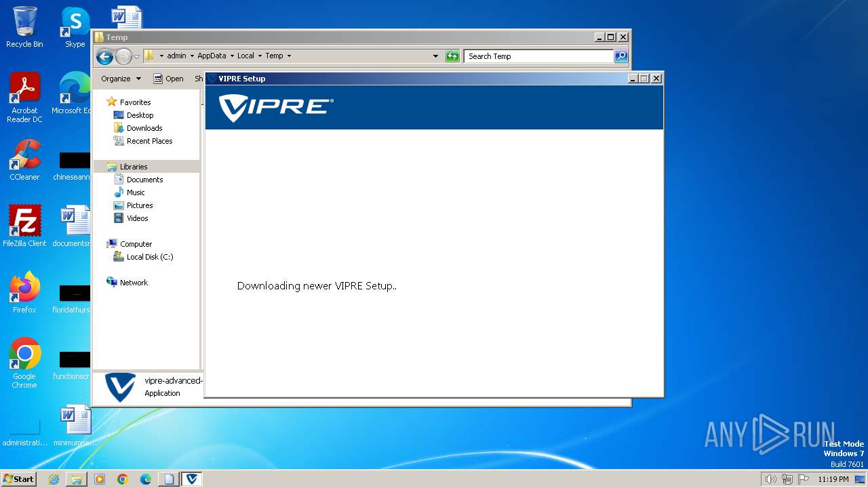Open the chineseann desktop file

pos(72,165)
